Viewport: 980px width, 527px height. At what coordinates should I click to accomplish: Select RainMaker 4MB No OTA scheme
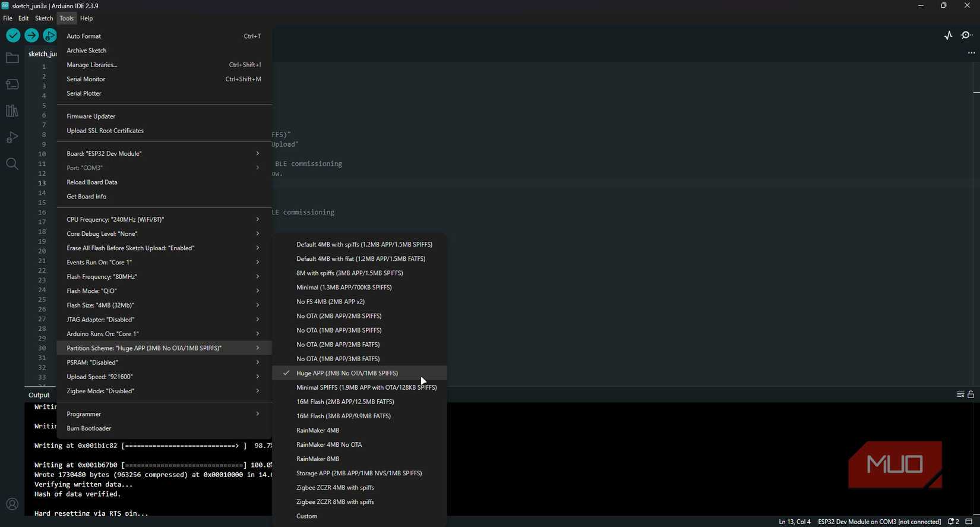(359, 444)
